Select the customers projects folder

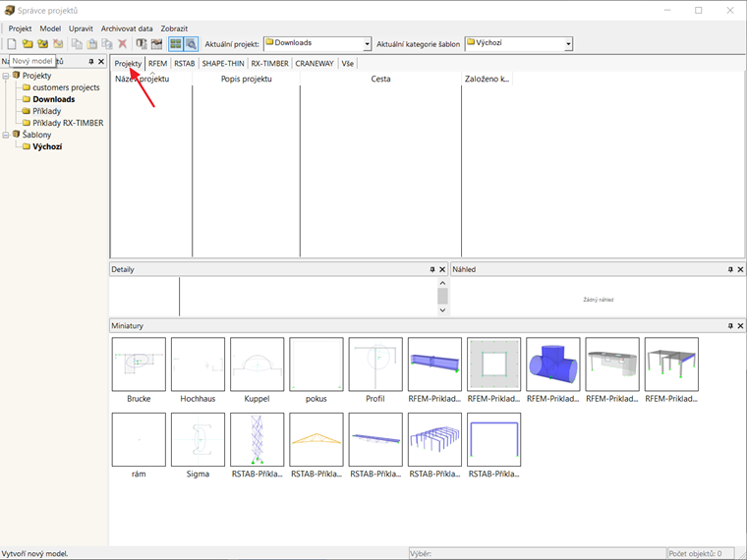click(x=66, y=87)
